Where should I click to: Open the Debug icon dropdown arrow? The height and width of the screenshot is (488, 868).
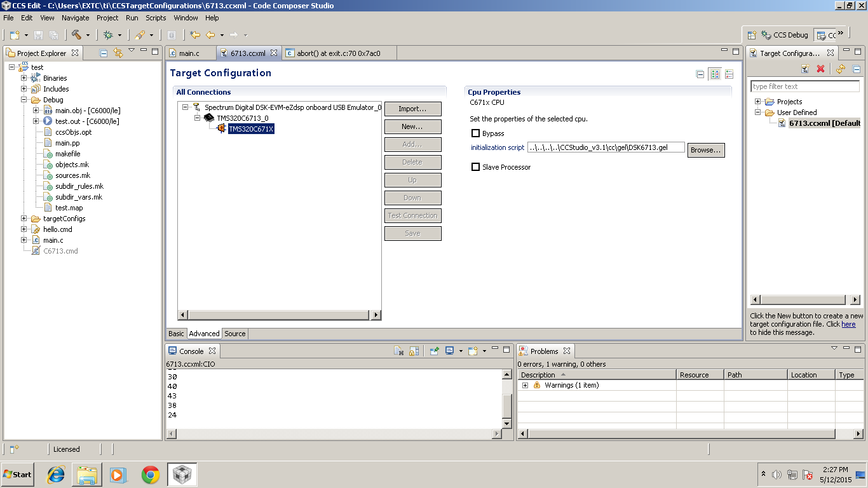pos(119,35)
